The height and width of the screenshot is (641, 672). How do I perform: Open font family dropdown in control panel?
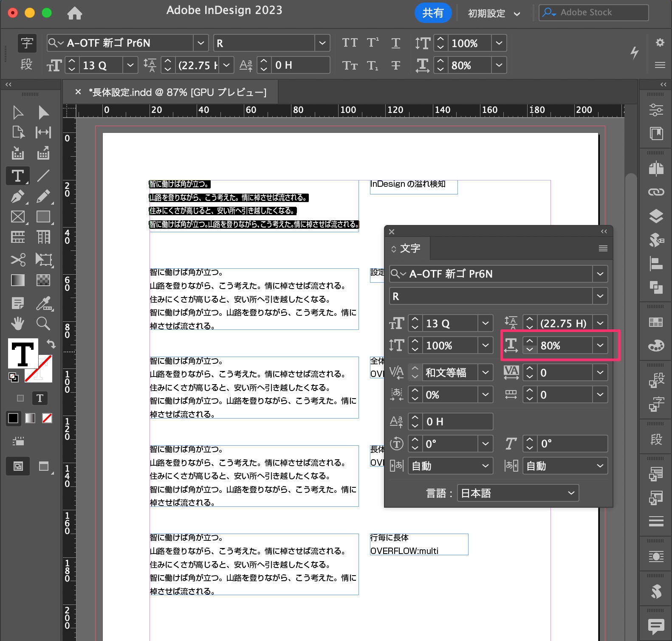pos(201,43)
